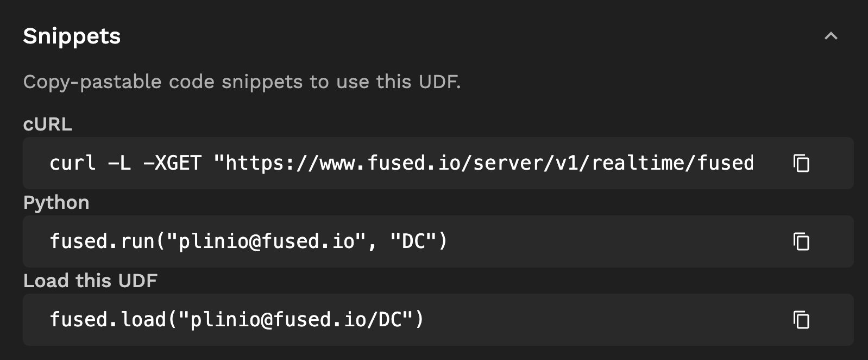Copy the cURL snippet to clipboard
This screenshot has width=868, height=360.
click(801, 163)
